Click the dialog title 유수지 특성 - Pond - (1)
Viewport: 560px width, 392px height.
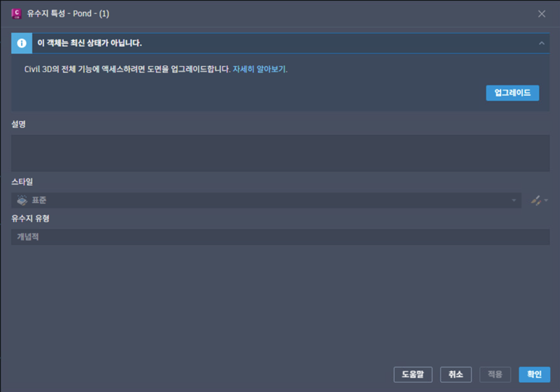tap(68, 14)
